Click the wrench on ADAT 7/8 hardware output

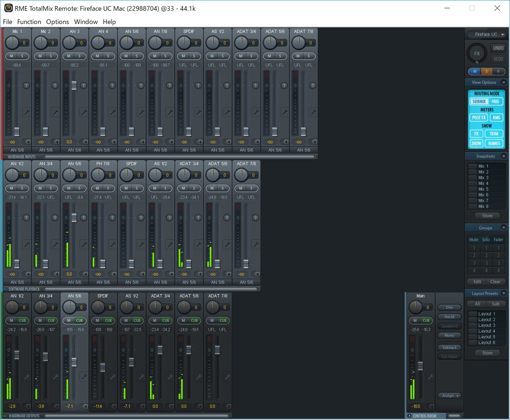227,377
